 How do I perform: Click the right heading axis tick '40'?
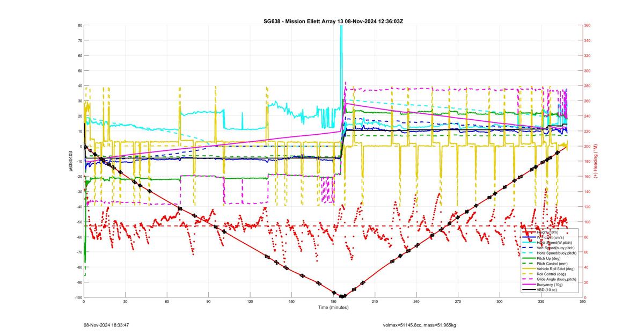pos(587,267)
